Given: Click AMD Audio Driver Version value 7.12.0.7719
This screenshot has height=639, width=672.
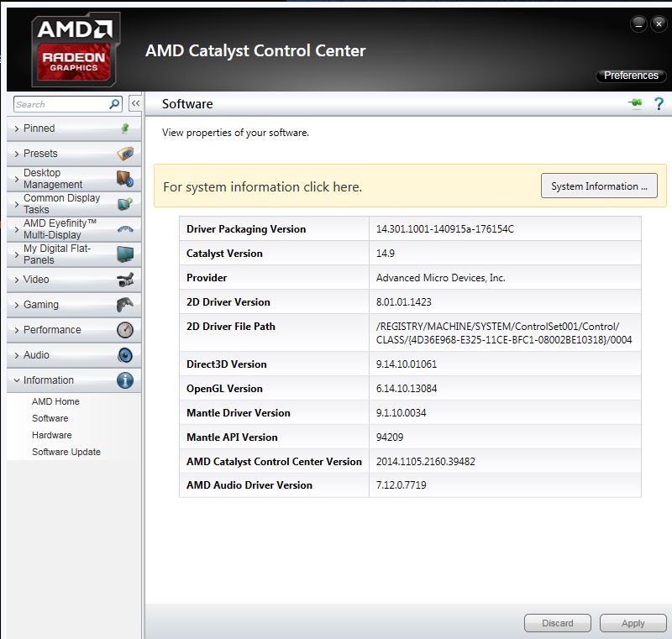Looking at the screenshot, I should click(x=402, y=485).
